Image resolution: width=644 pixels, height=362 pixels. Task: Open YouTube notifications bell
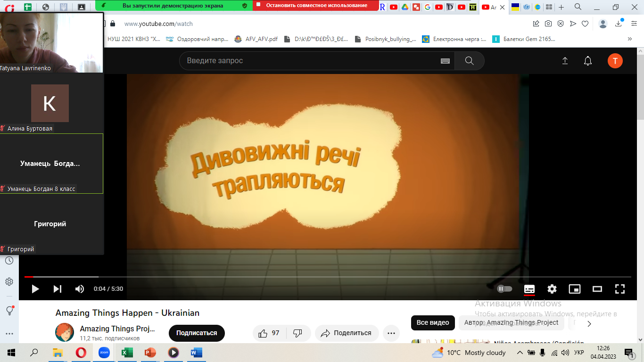[588, 61]
